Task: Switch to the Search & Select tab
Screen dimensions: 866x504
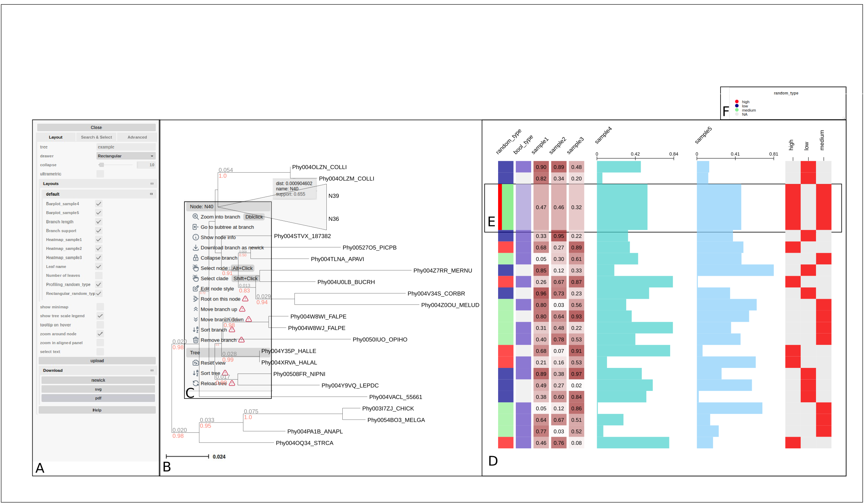Action: pyautogui.click(x=96, y=137)
